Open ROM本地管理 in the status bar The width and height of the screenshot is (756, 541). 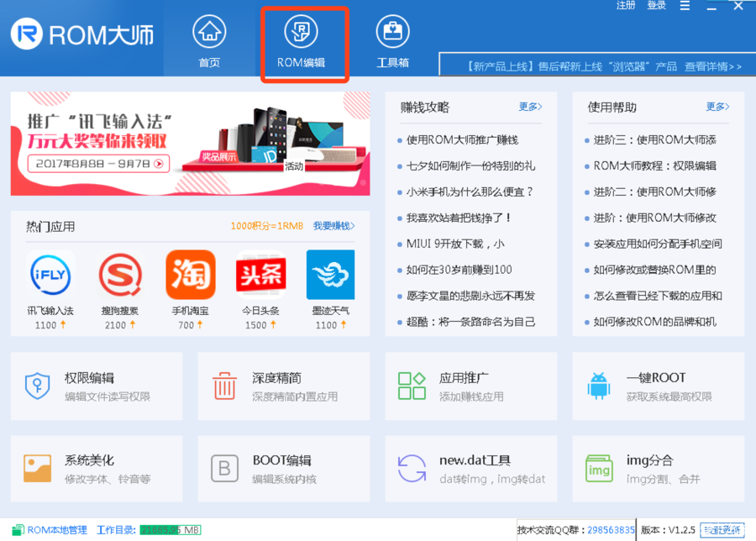50,530
